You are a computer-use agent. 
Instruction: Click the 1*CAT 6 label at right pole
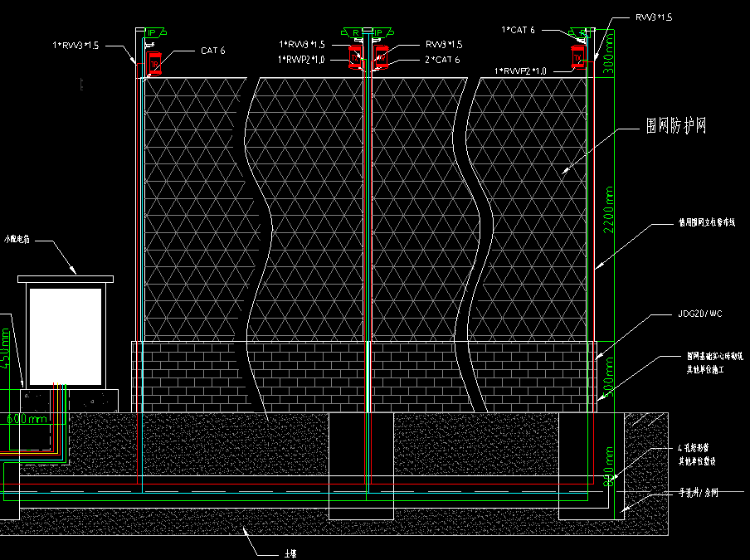519,30
